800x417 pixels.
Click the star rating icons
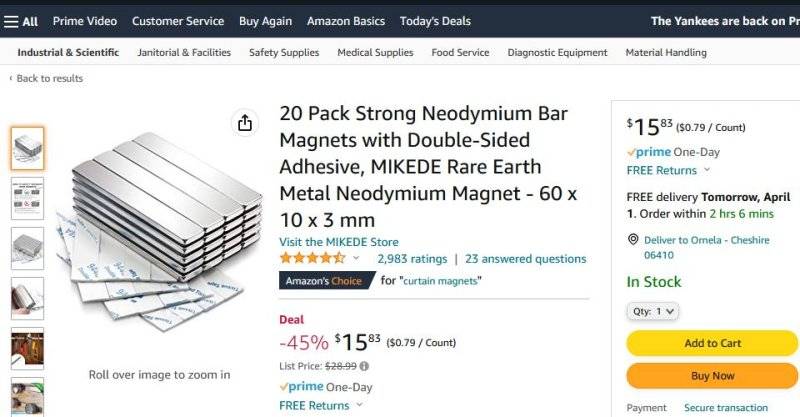click(312, 258)
